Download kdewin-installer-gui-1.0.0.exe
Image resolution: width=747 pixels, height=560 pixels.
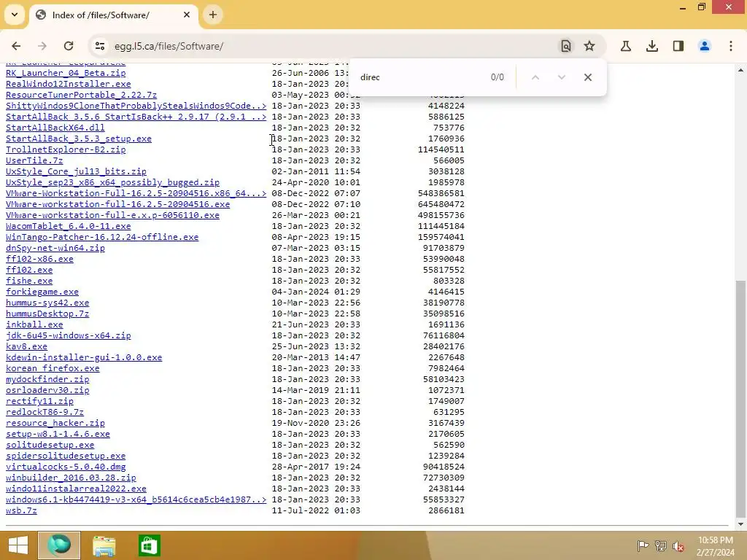tap(84, 357)
